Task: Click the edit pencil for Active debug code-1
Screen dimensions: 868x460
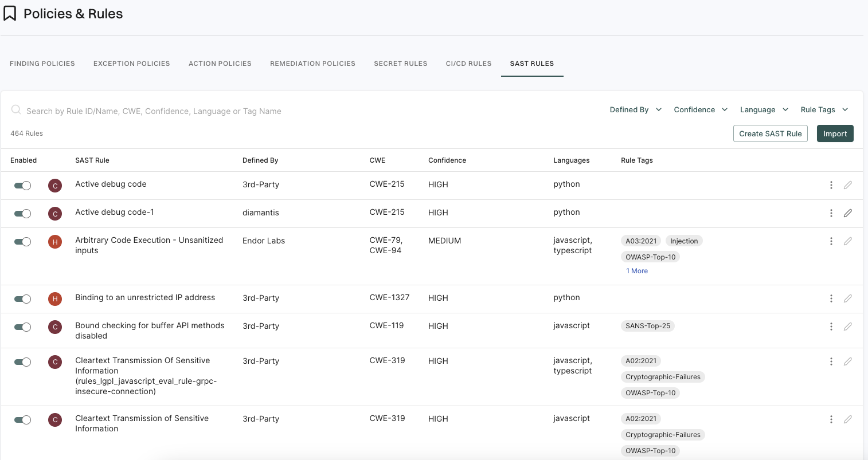Action: coord(847,213)
